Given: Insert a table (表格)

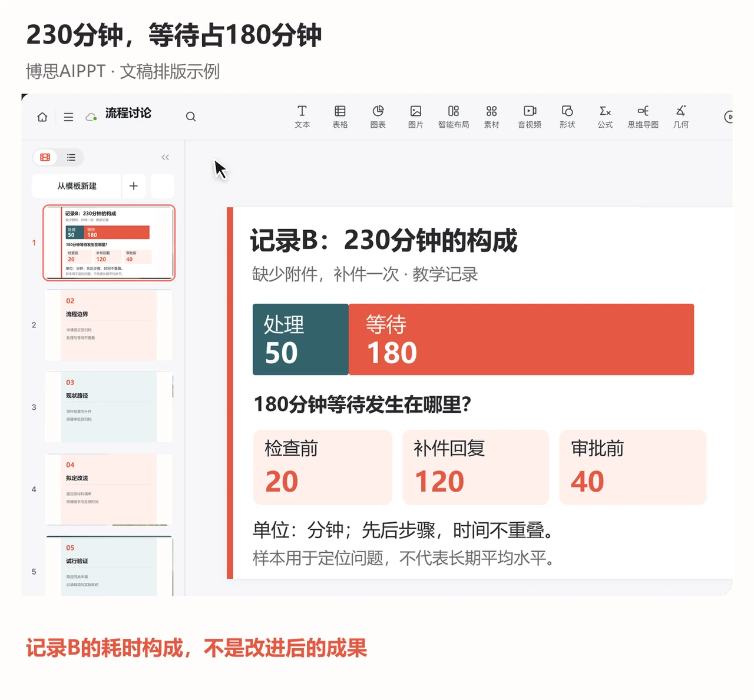Looking at the screenshot, I should [x=340, y=117].
